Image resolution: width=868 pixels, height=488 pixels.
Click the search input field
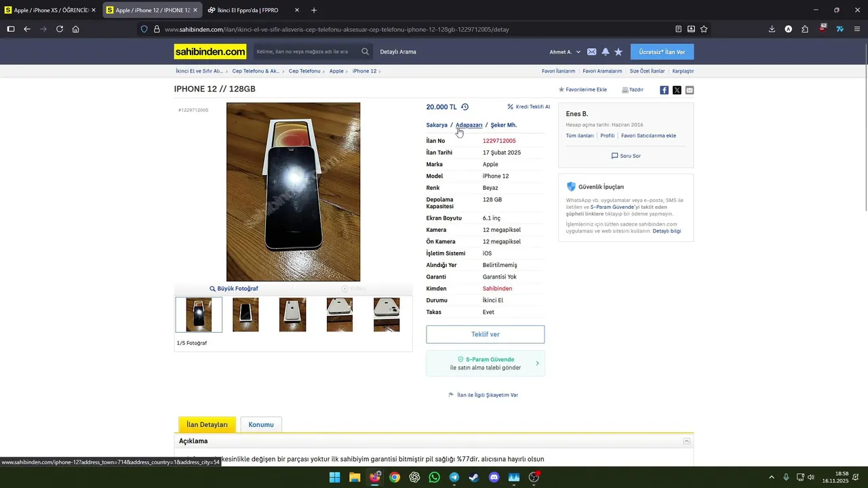pos(307,52)
